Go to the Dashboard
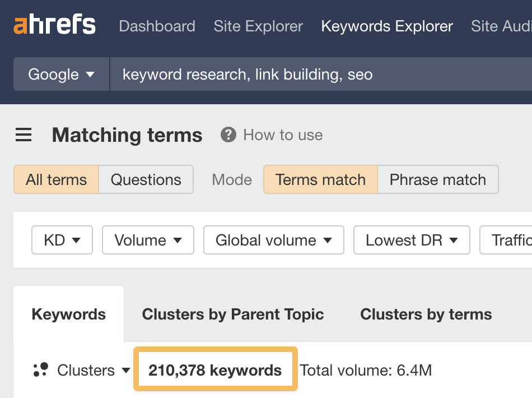 pyautogui.click(x=157, y=26)
